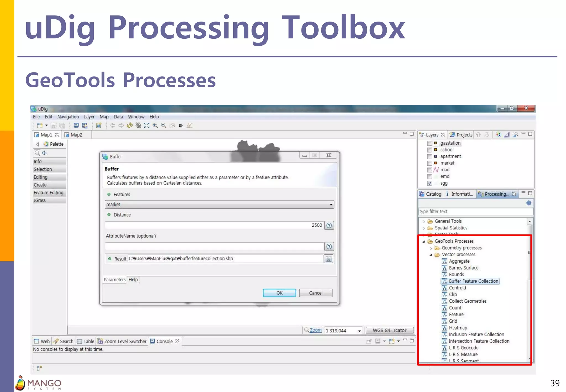Click the Stop drawing toolbar icon

click(138, 126)
